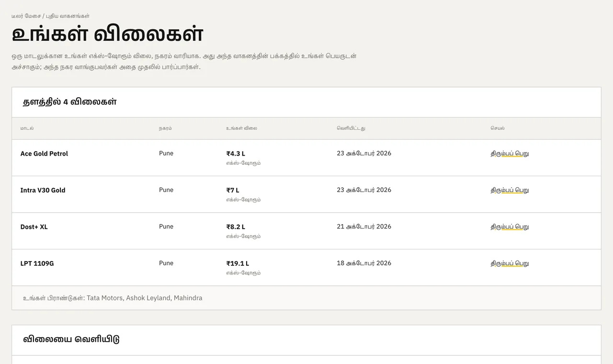Select the date '18 அக்டோபர் 2026'
This screenshot has width=613, height=364.
(364, 263)
